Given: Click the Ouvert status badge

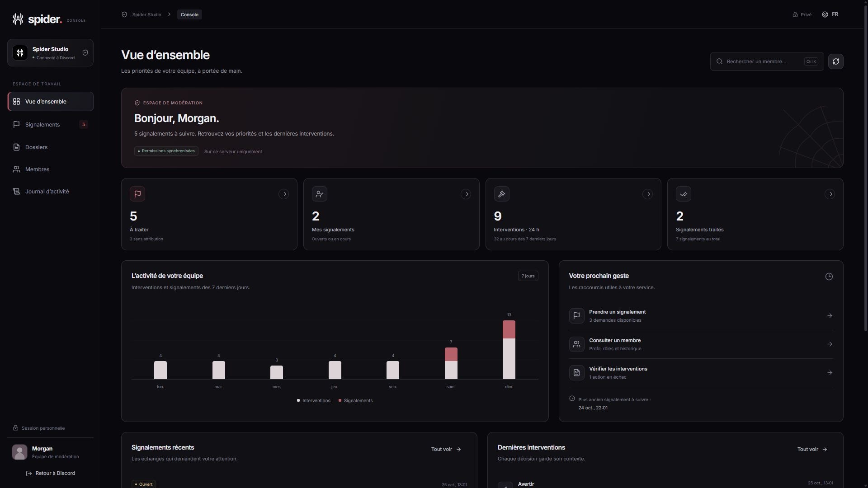Looking at the screenshot, I should (x=143, y=484).
